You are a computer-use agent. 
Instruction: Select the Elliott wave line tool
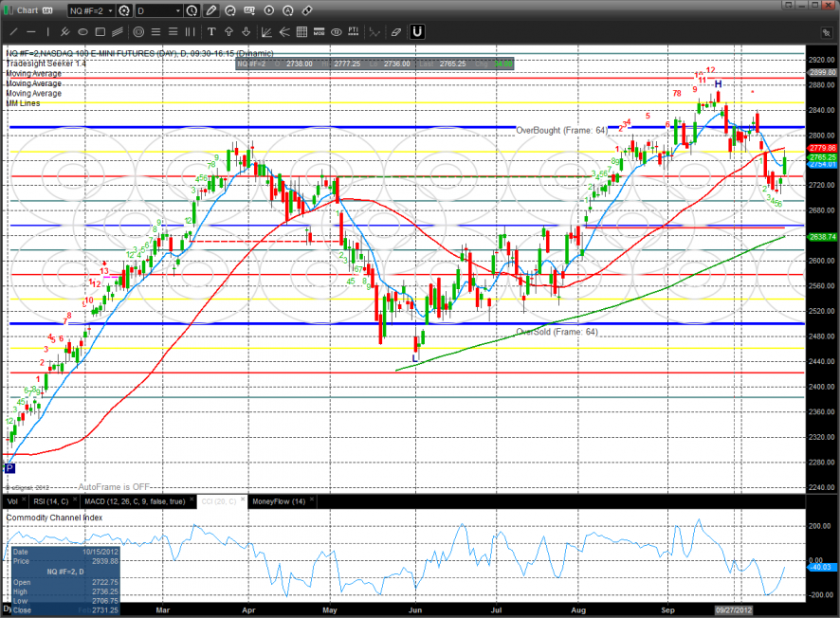[374, 32]
